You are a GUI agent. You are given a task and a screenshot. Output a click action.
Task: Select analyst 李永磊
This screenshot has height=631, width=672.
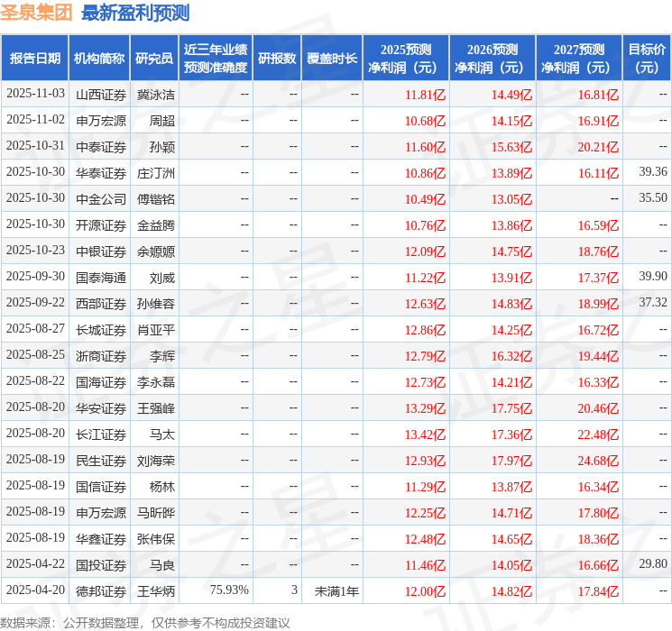click(156, 382)
